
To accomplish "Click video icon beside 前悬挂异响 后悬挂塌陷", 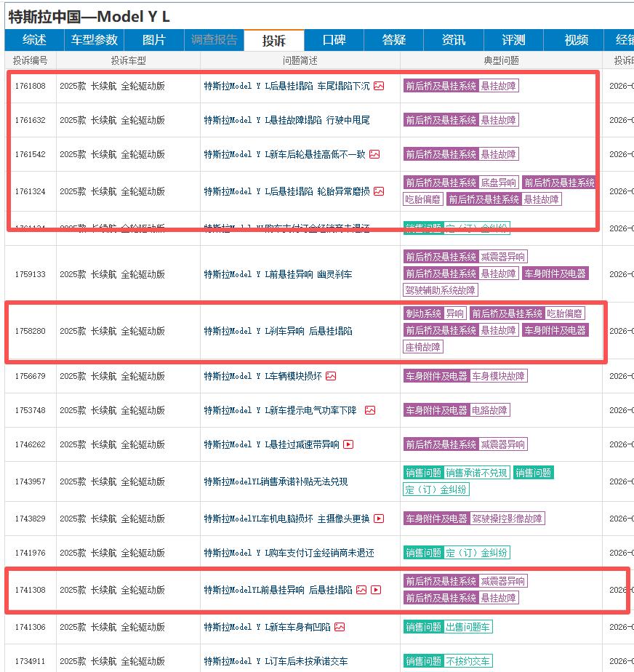I will 376,590.
